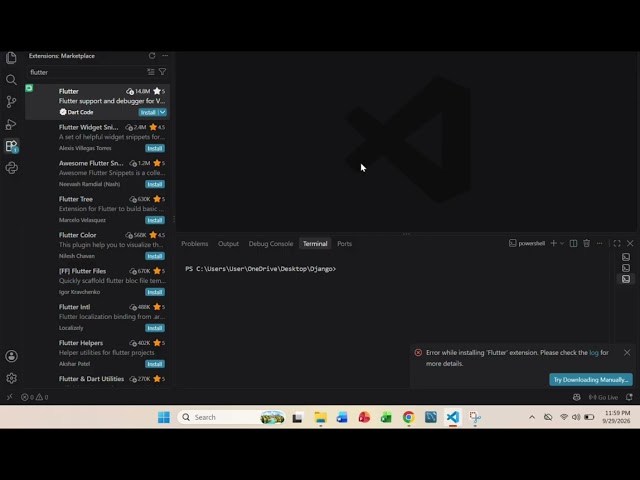Open Google Chrome from taskbar

(x=408, y=417)
